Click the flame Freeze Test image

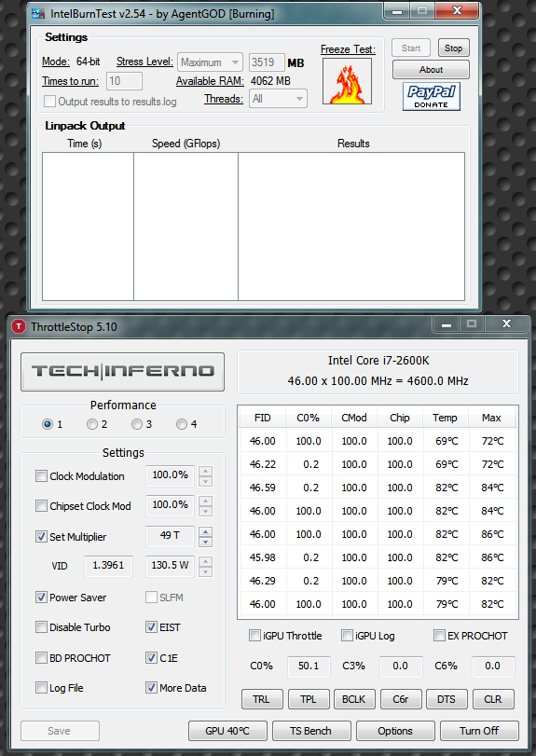tap(347, 81)
